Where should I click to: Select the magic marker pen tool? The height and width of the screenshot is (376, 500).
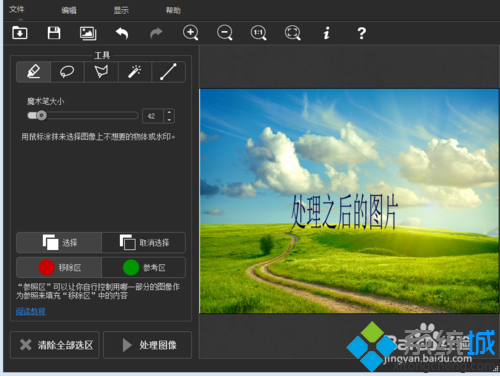point(34,72)
